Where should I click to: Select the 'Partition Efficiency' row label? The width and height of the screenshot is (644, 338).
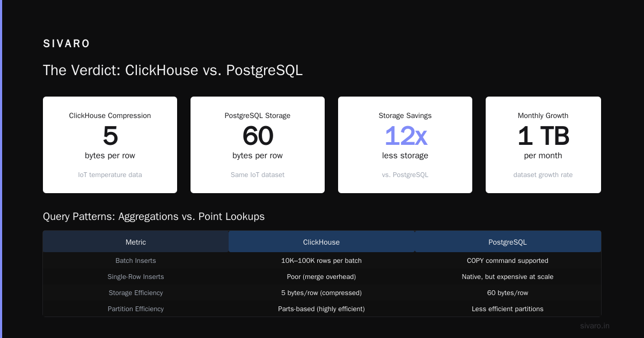[136, 309]
